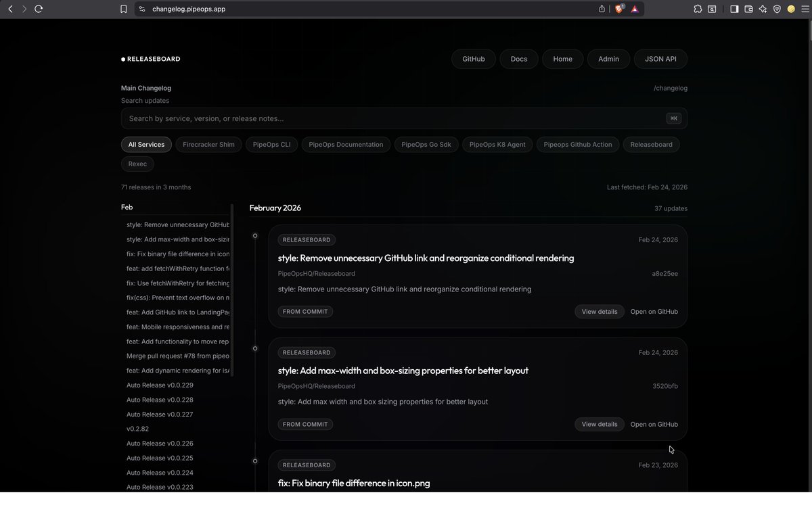Image resolution: width=812 pixels, height=520 pixels.
Task: Select sidebar entry 'Auto Release v0.0.224'
Action: coord(160,473)
